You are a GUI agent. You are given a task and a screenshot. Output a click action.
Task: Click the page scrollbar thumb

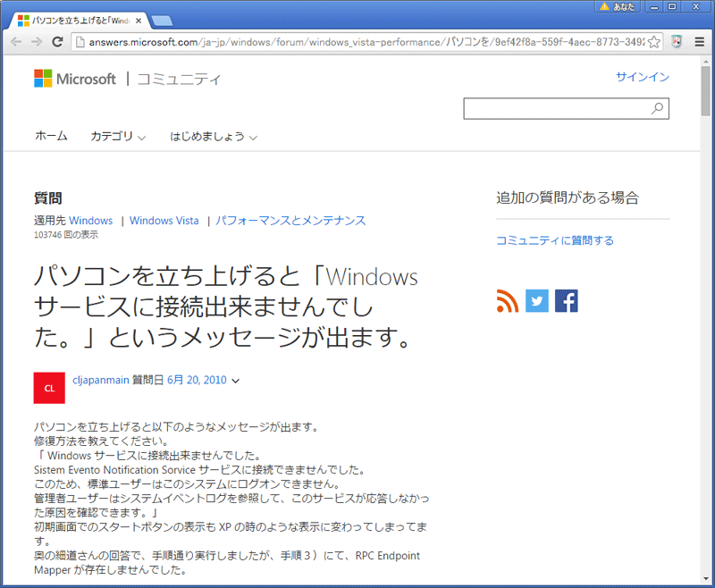706,90
